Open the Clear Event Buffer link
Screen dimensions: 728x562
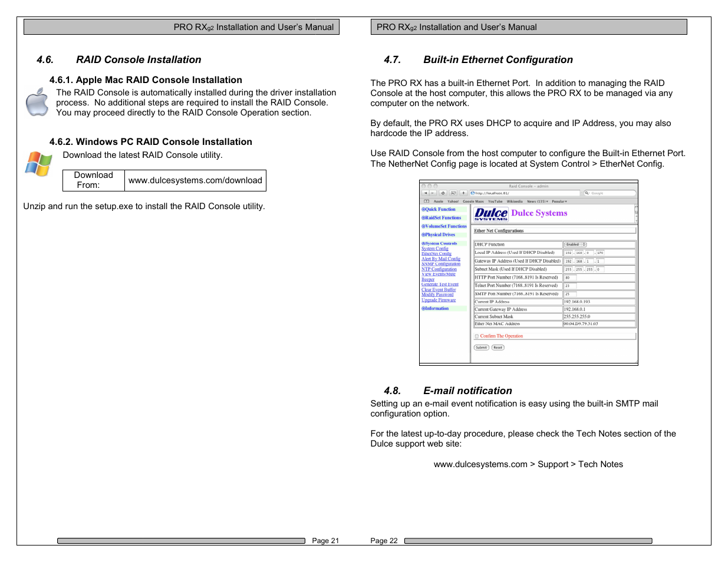[439, 290]
